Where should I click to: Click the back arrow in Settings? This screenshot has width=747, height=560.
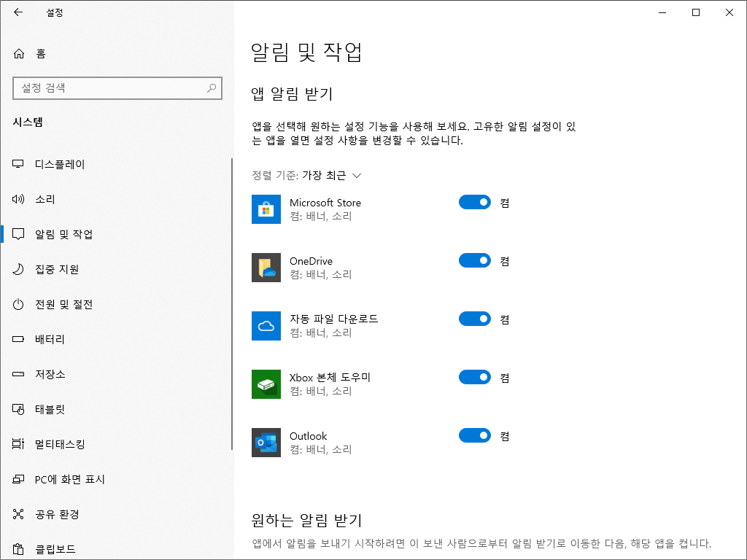point(18,12)
